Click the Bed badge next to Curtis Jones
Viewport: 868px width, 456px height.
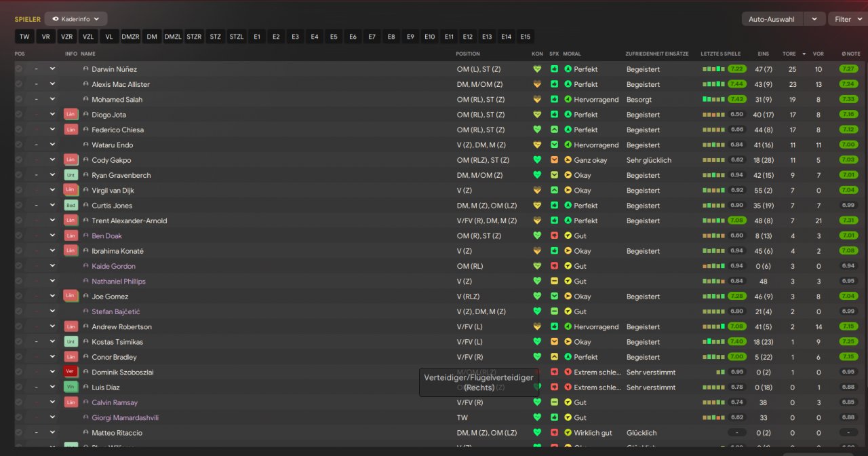tap(71, 206)
